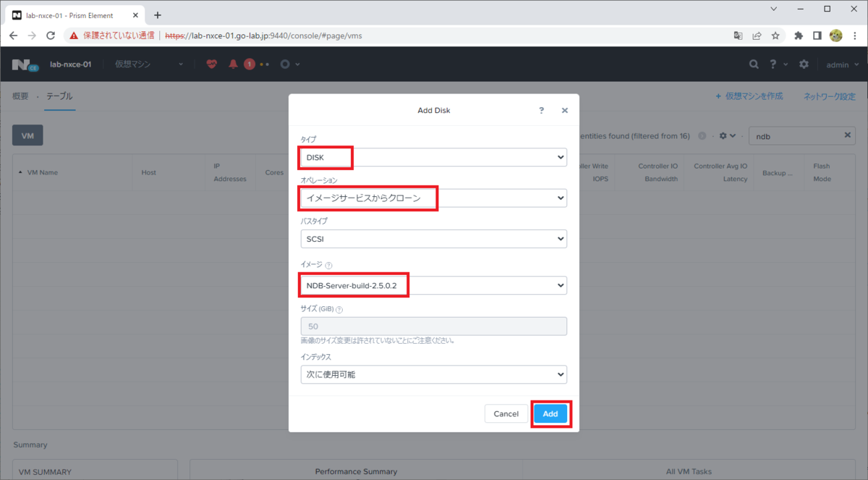
Task: Open the alerts bell icon
Action: point(233,64)
